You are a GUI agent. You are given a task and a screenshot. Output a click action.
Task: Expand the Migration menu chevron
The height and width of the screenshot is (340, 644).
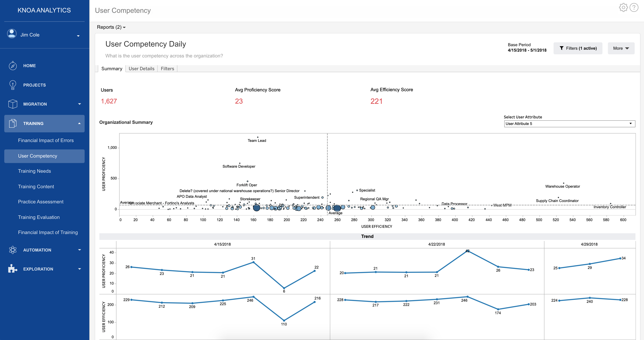(80, 104)
